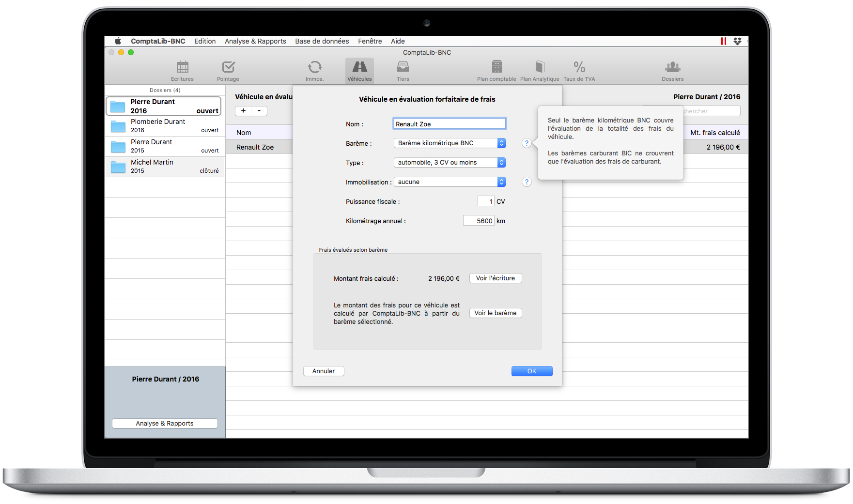Open the Tiers toolbar icon

(403, 71)
